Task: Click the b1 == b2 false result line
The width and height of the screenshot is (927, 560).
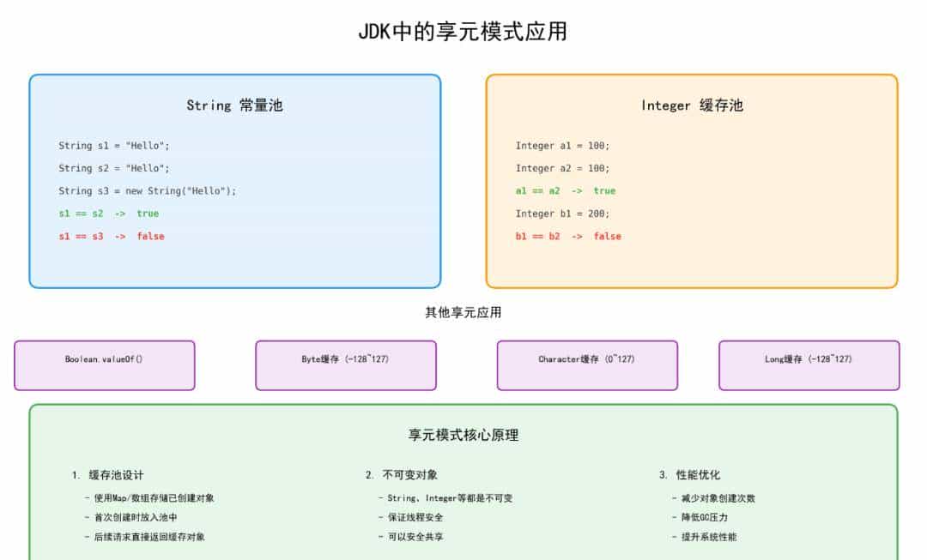Action: [x=568, y=237]
